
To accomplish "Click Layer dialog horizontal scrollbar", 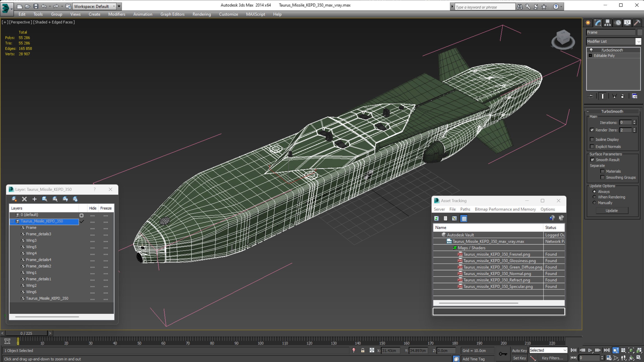I will click(47, 317).
